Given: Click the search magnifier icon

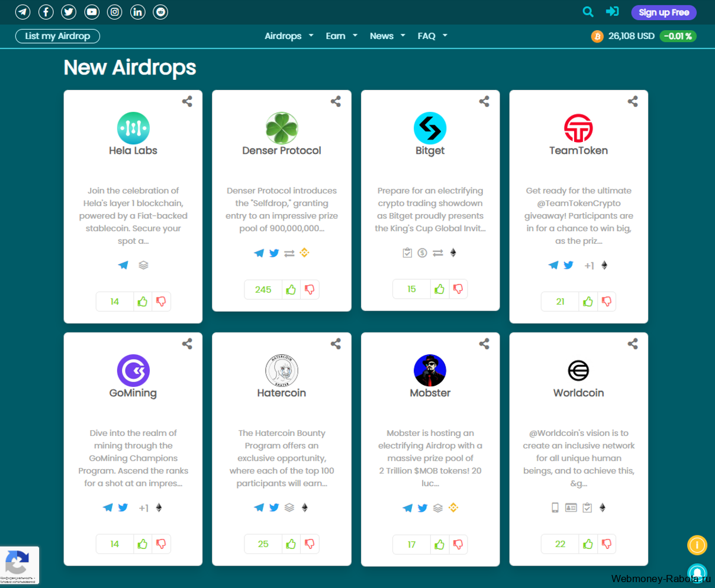Looking at the screenshot, I should (588, 12).
